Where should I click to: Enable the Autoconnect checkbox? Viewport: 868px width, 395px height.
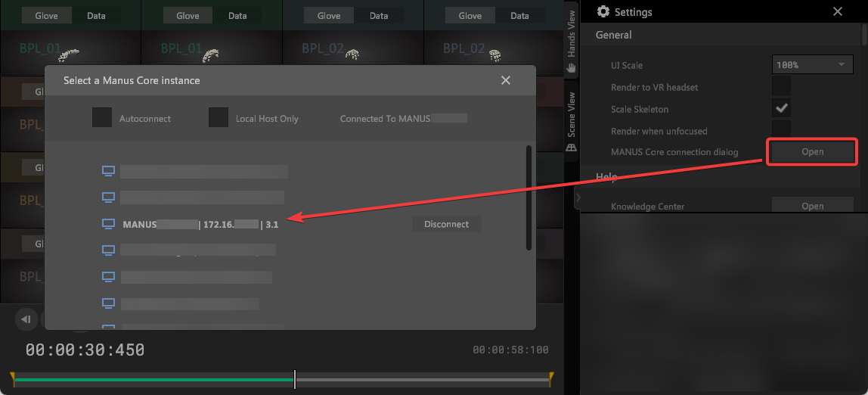point(102,118)
